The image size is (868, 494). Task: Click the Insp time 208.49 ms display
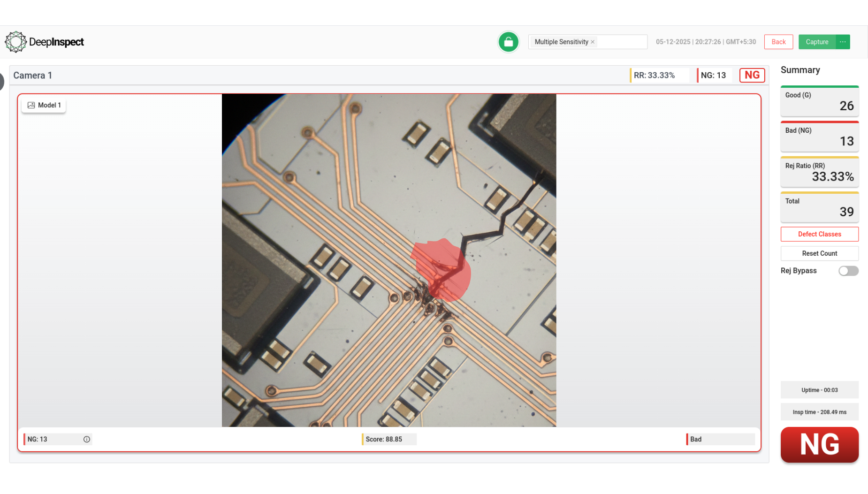tap(819, 412)
